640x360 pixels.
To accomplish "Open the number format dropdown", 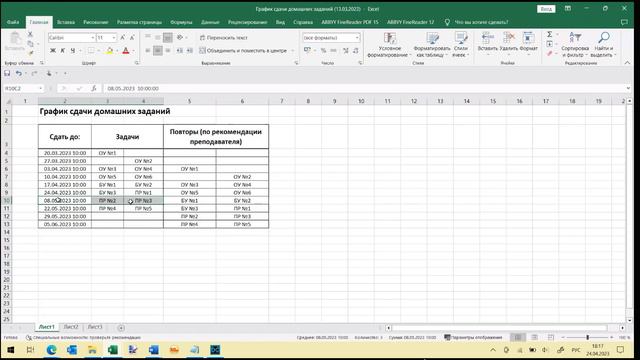I will coord(357,38).
